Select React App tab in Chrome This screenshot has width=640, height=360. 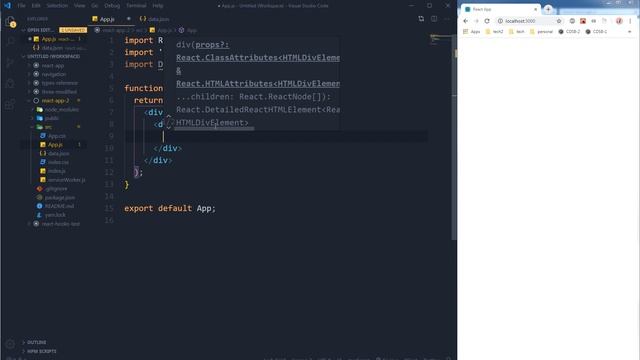[x=500, y=9]
